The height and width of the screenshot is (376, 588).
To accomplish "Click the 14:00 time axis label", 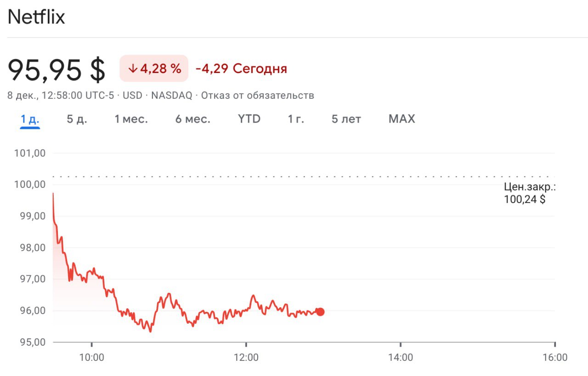I will (400, 358).
